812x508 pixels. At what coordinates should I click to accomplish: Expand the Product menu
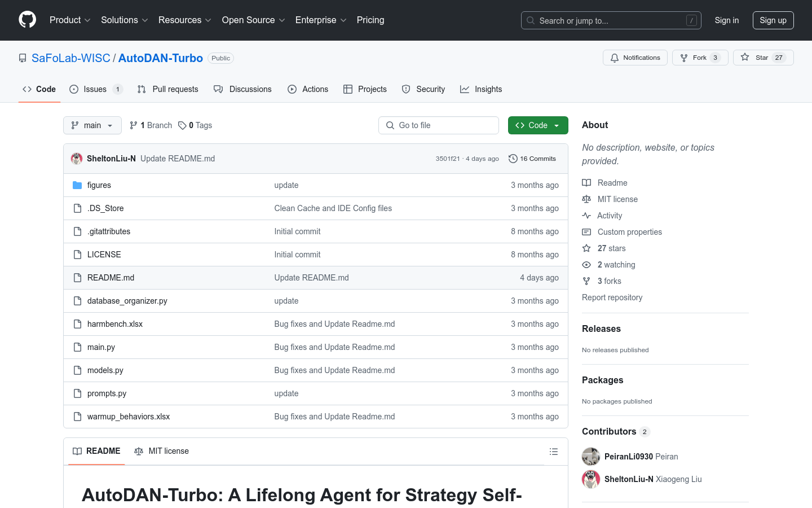click(x=70, y=20)
